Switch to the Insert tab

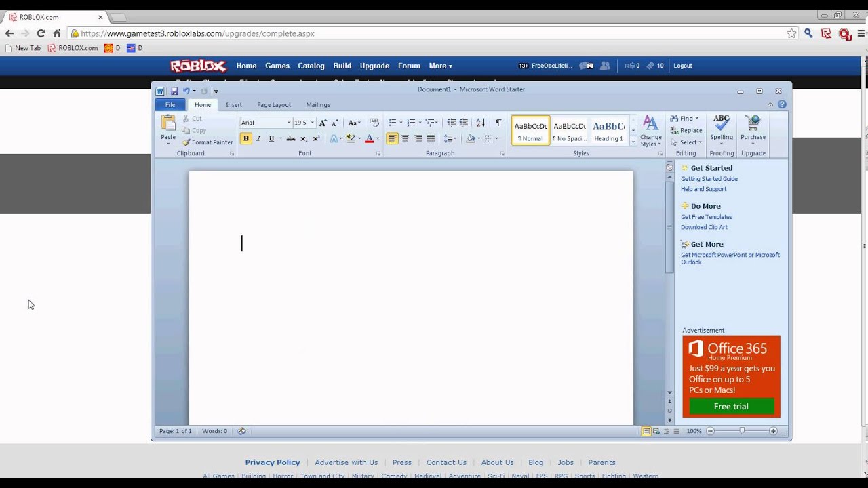(234, 105)
